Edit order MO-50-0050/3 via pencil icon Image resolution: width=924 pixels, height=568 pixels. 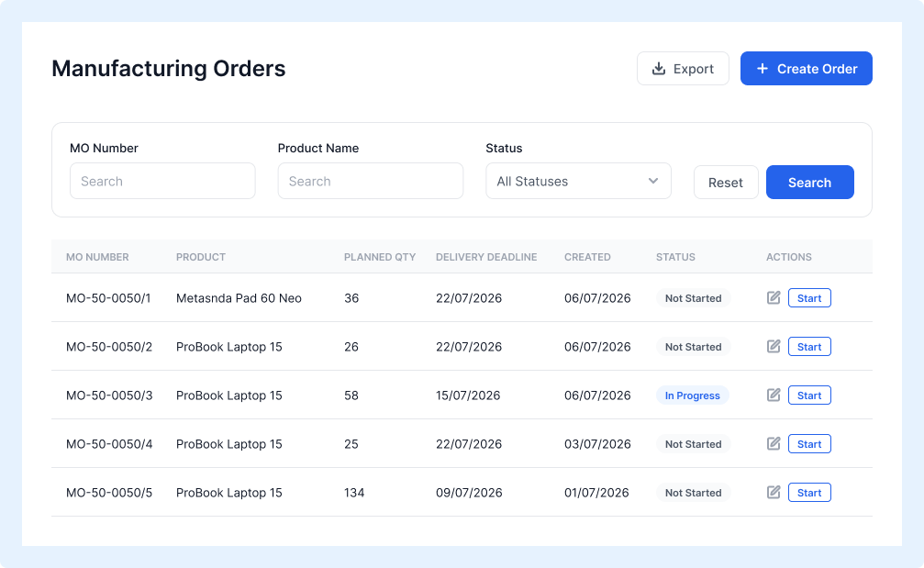pyautogui.click(x=774, y=395)
